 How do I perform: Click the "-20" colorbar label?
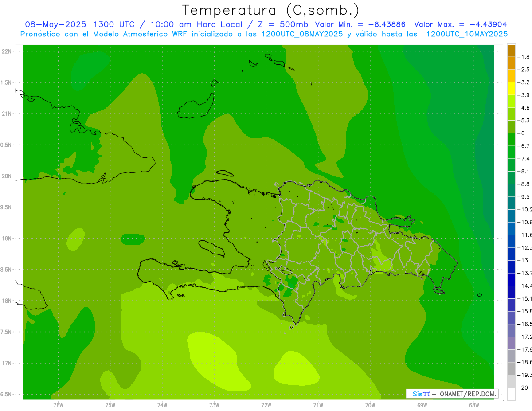[x=524, y=388]
